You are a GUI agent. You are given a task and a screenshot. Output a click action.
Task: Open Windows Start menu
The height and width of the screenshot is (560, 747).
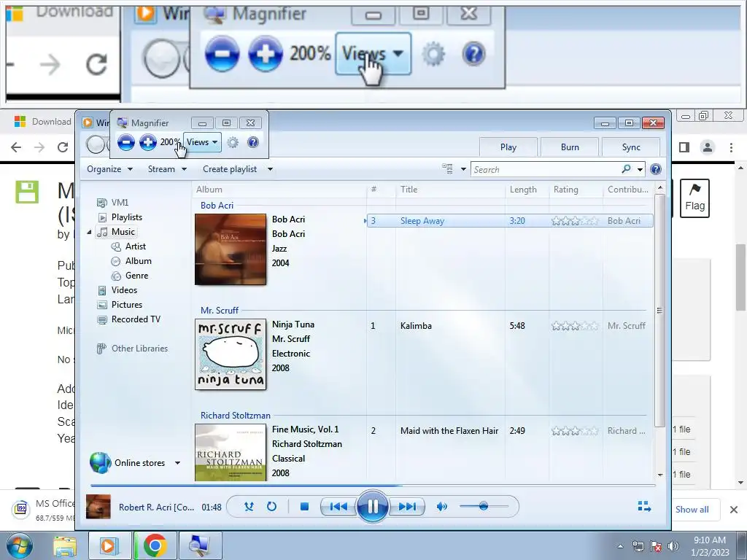click(20, 545)
